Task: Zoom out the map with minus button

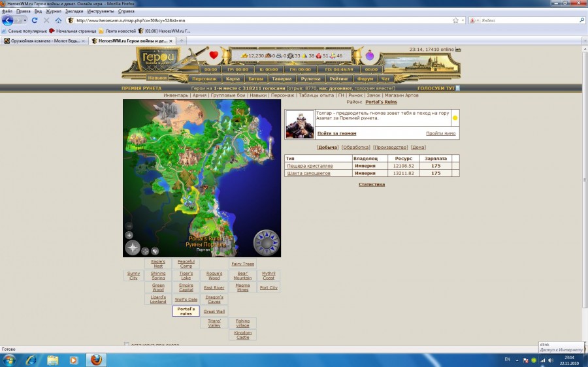Action: point(129,226)
